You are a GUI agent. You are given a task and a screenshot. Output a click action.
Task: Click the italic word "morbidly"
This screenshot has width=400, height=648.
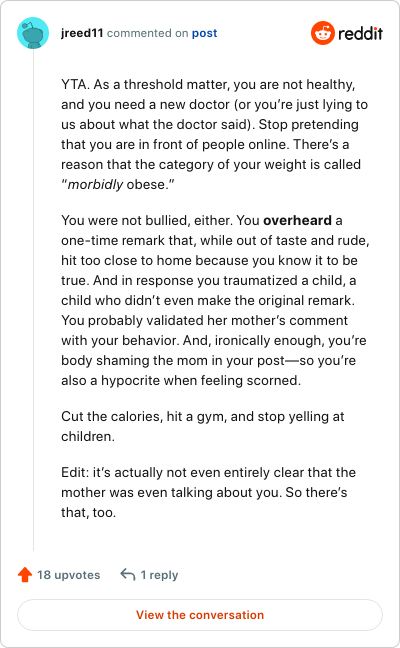95,184
